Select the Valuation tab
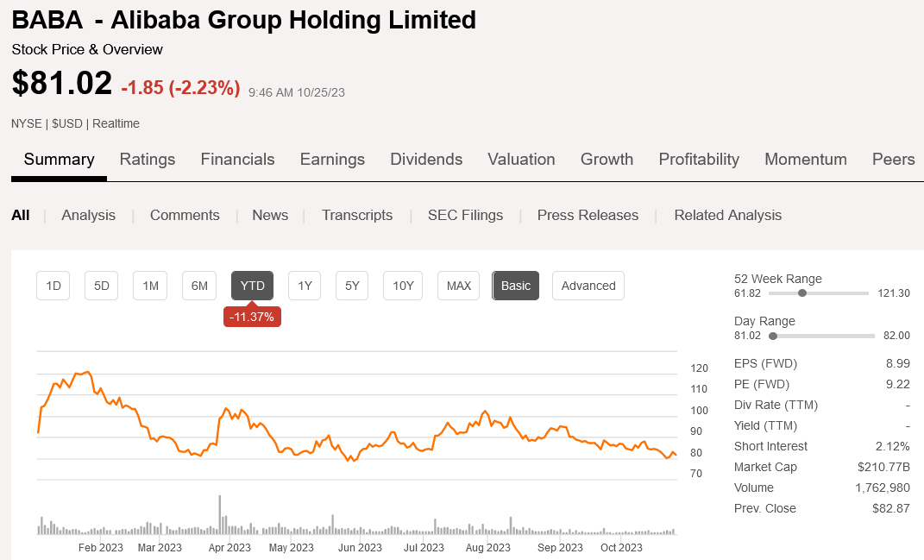This screenshot has width=924, height=560. (521, 159)
